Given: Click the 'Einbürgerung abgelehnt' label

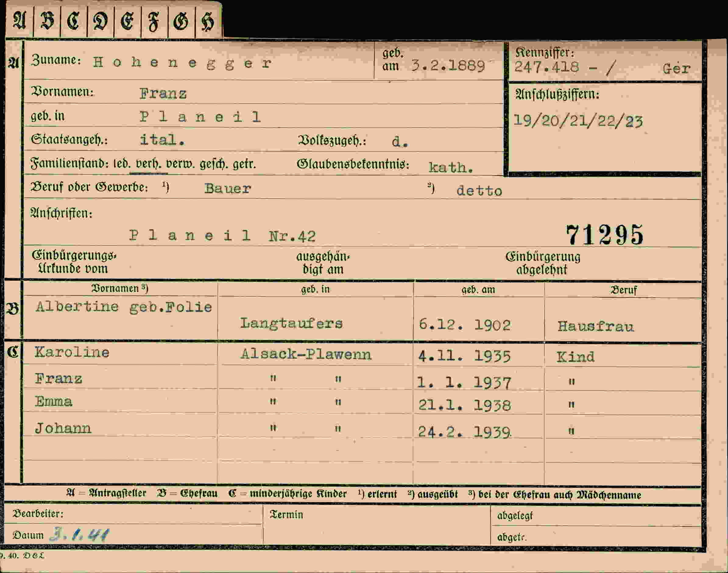Looking at the screenshot, I should pos(542,263).
